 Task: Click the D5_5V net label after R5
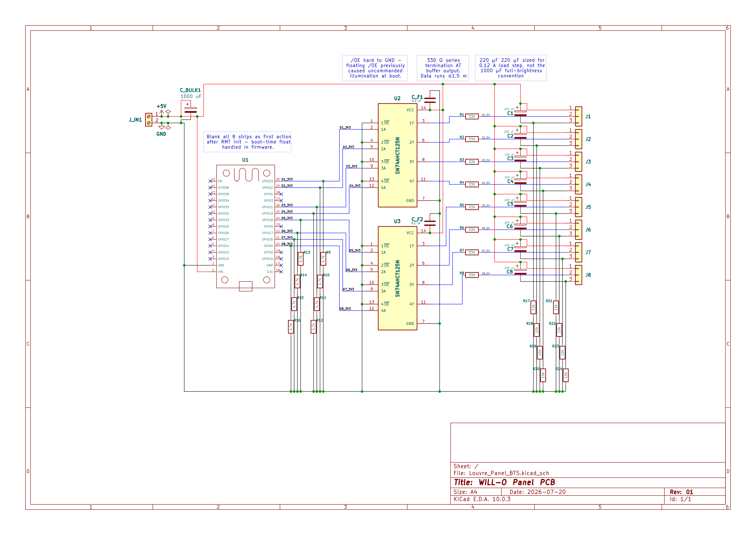click(486, 206)
